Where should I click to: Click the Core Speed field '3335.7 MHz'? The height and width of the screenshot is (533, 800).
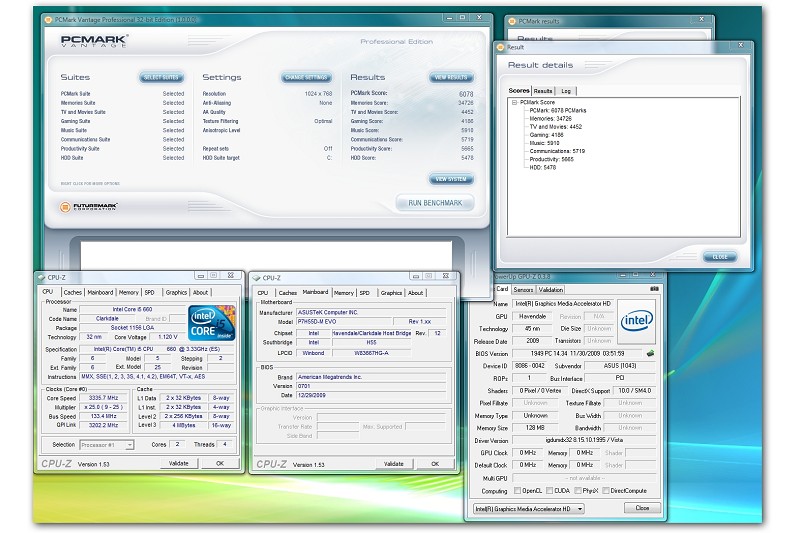click(x=103, y=398)
